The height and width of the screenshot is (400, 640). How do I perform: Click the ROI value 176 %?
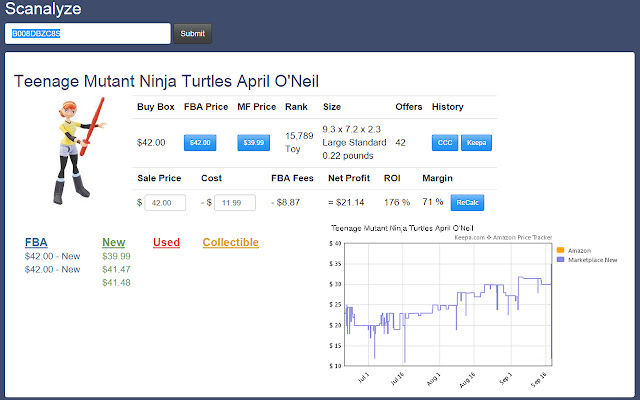(397, 202)
